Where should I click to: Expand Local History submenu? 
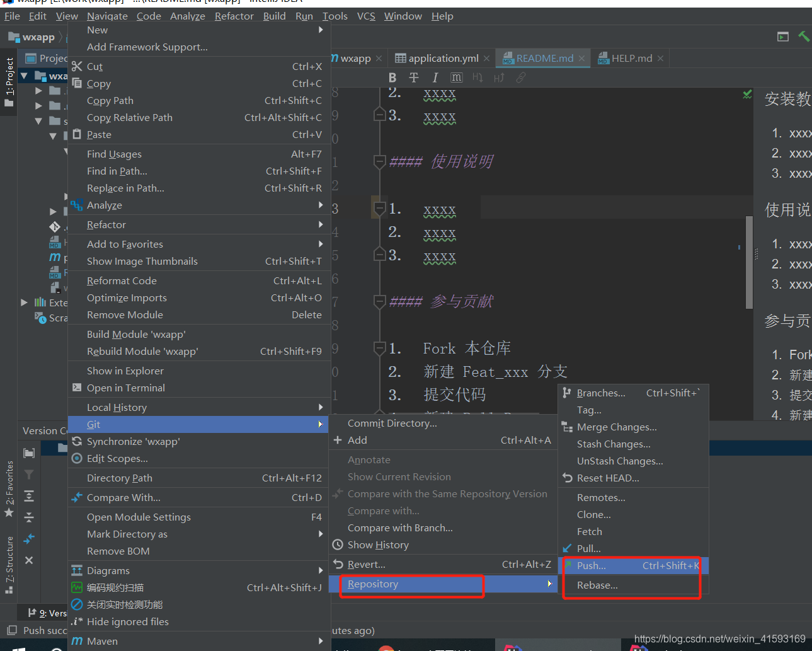coord(321,407)
